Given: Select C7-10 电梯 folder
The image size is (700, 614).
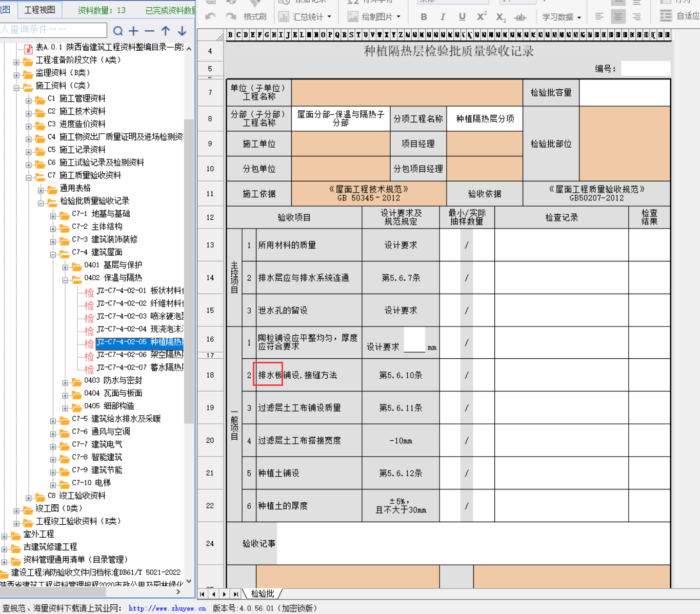Looking at the screenshot, I should [91, 483].
